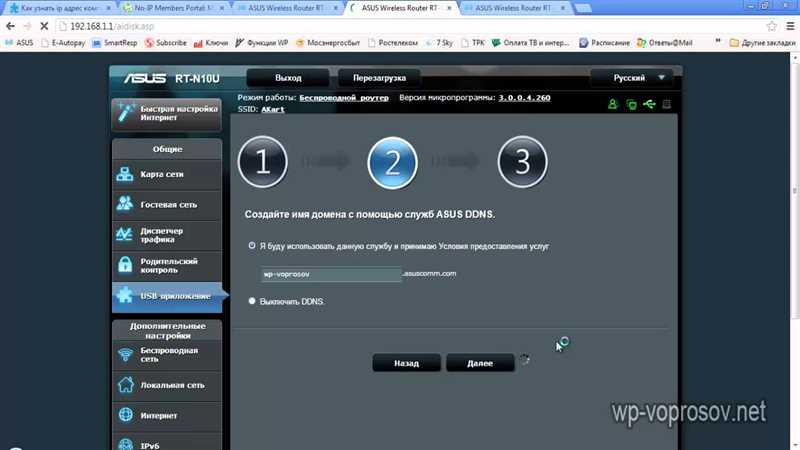Open the ТРК bookmark
Screen dimensions: 800x450
473,43
